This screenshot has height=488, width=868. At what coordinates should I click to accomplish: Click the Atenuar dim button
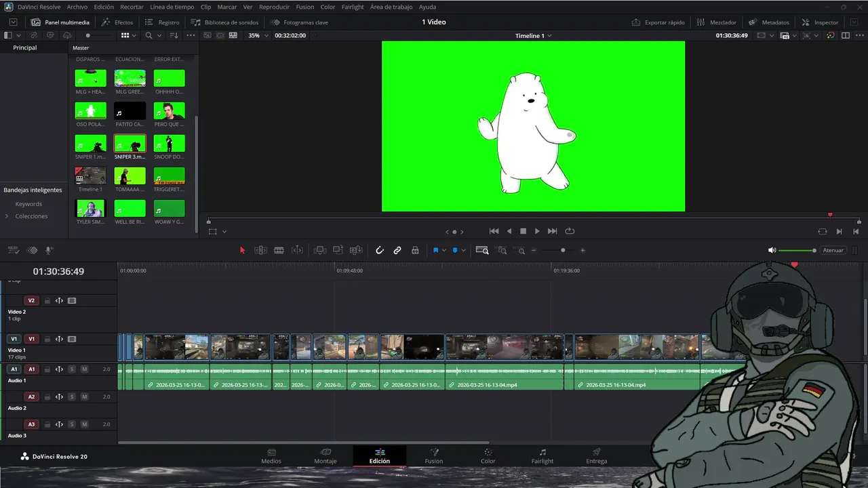pos(833,250)
